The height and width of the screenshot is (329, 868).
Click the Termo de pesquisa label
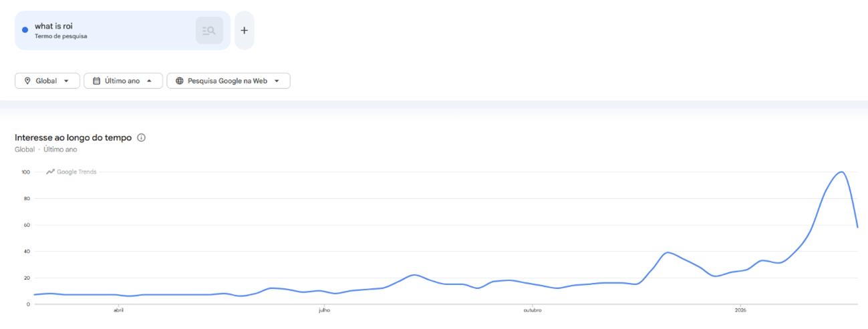(61, 36)
